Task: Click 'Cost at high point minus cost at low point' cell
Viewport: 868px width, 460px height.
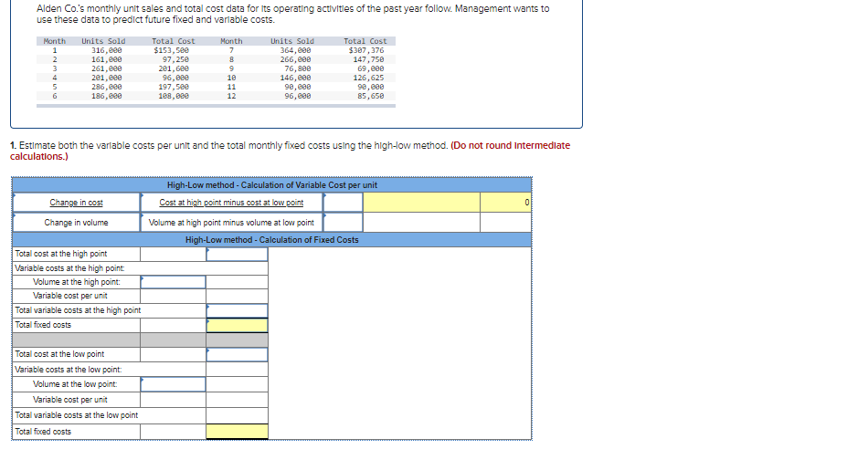Action: tap(231, 203)
